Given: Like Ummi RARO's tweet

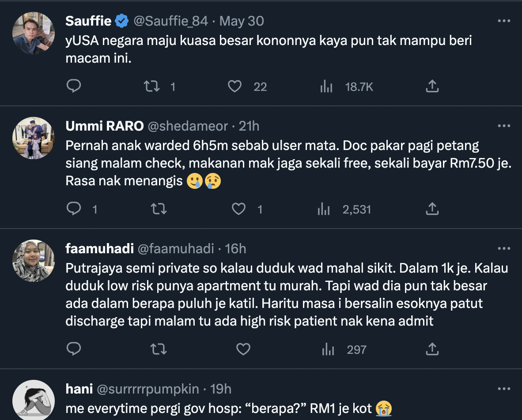Looking at the screenshot, I should (239, 209).
